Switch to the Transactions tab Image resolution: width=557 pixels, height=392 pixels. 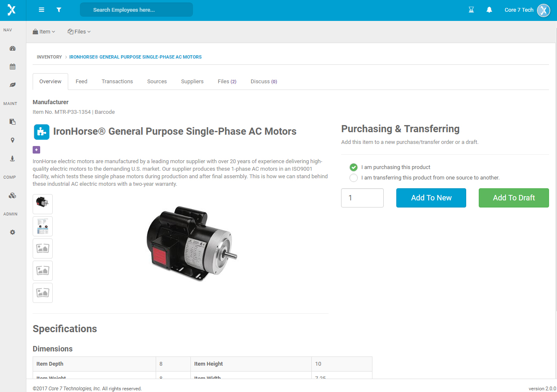click(117, 82)
